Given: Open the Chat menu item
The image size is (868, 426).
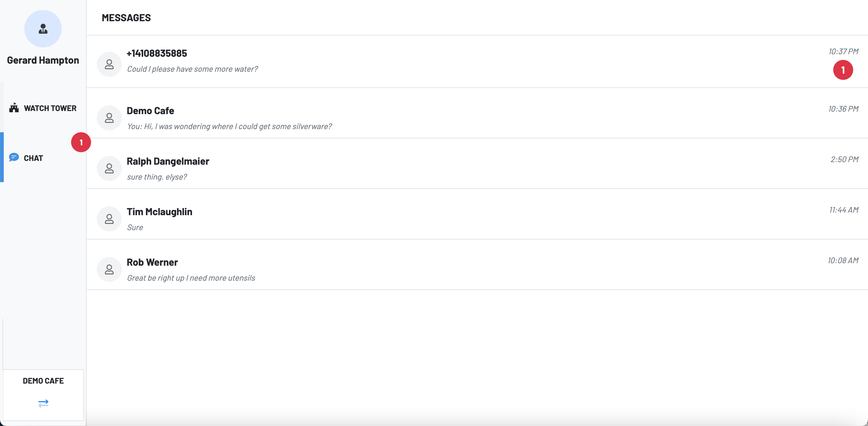Looking at the screenshot, I should [x=43, y=157].
